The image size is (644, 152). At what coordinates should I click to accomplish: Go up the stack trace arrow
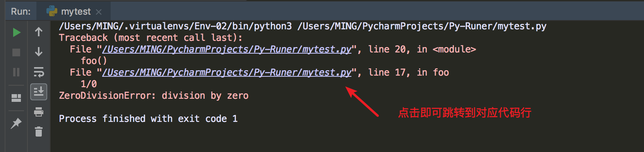[x=39, y=32]
